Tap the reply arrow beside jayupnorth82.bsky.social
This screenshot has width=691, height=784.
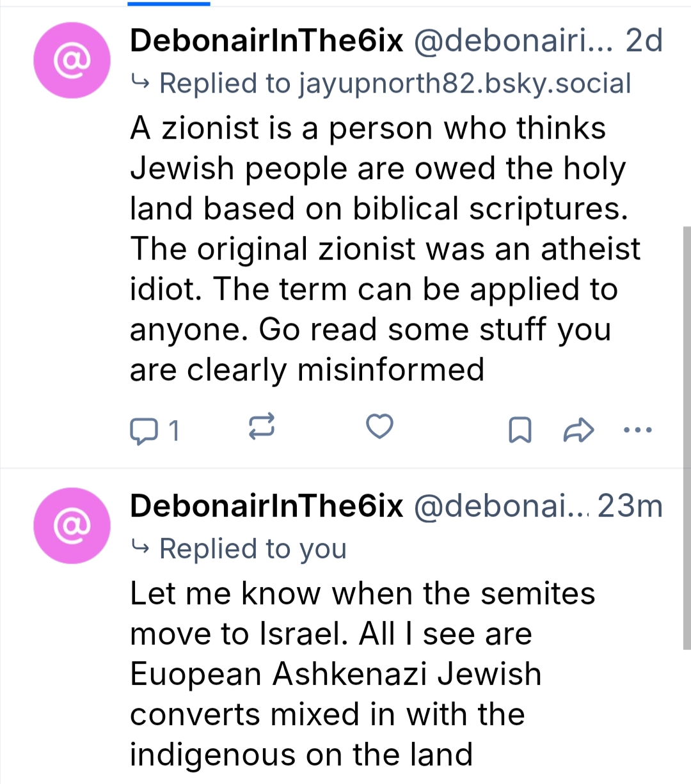[139, 82]
